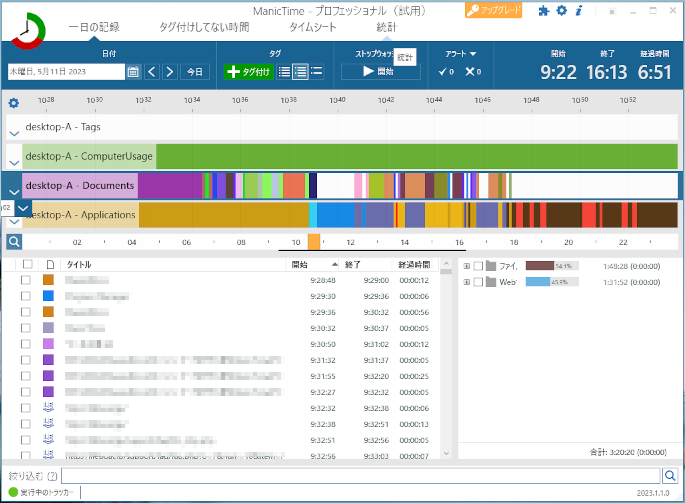Open the アラート dropdown
This screenshot has width=685, height=503.
point(460,54)
